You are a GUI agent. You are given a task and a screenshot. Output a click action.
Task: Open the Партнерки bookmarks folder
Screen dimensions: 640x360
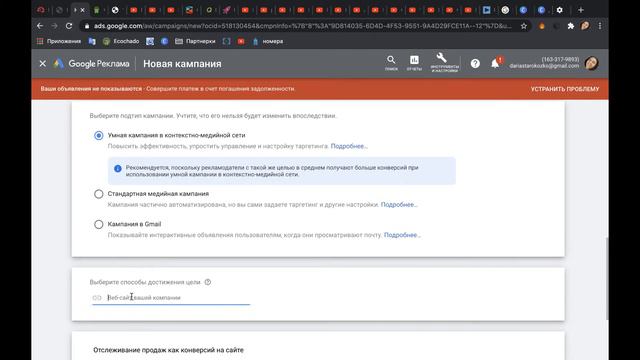(x=195, y=41)
